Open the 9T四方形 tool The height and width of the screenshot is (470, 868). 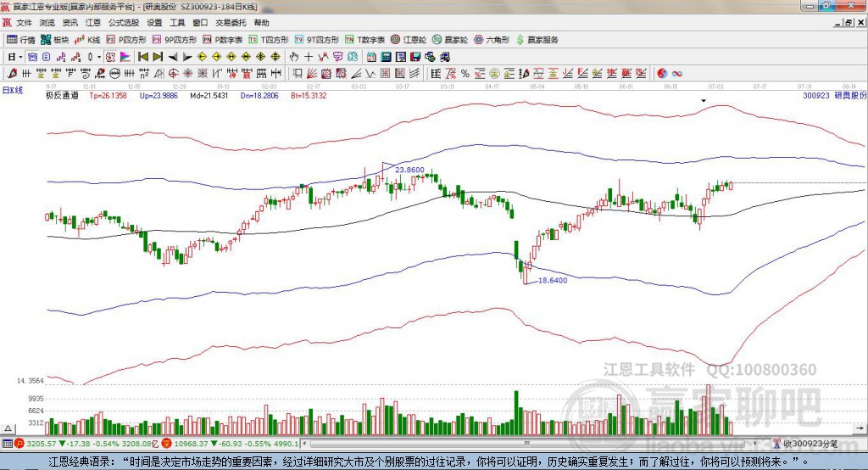coord(317,40)
